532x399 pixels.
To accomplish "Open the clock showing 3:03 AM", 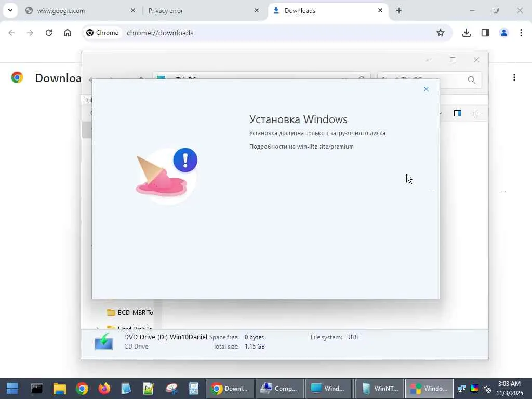I will click(510, 389).
